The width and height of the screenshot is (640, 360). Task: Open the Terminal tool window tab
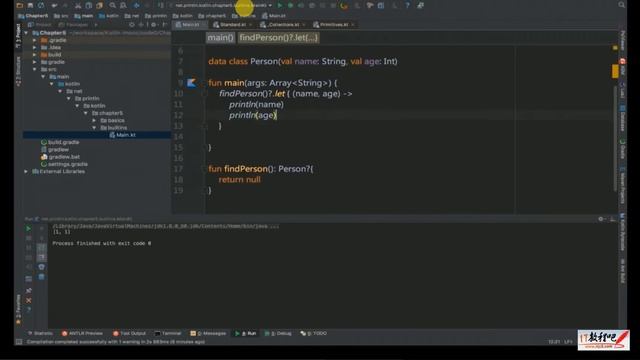coord(168,333)
